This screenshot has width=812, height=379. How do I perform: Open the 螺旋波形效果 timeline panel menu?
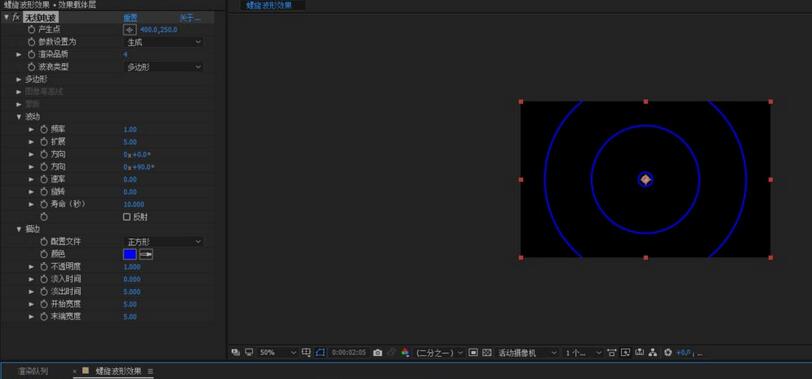coord(150,371)
